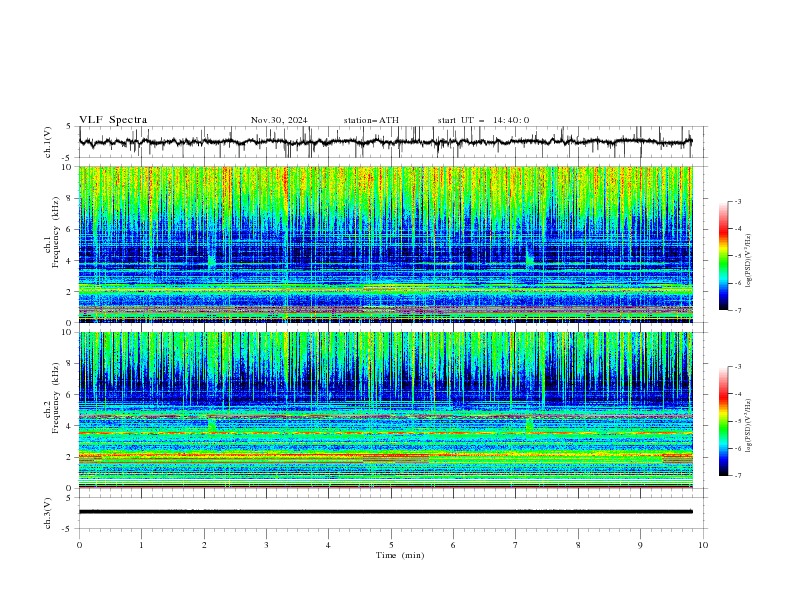Click the ch.1 spectrogram plot

coord(386,244)
